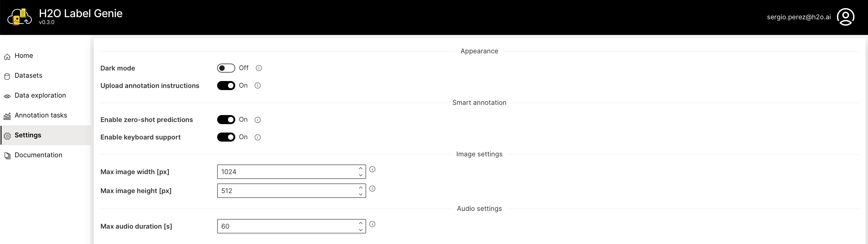Click into the Max image height field
This screenshot has width=868, height=244.
(x=287, y=191)
